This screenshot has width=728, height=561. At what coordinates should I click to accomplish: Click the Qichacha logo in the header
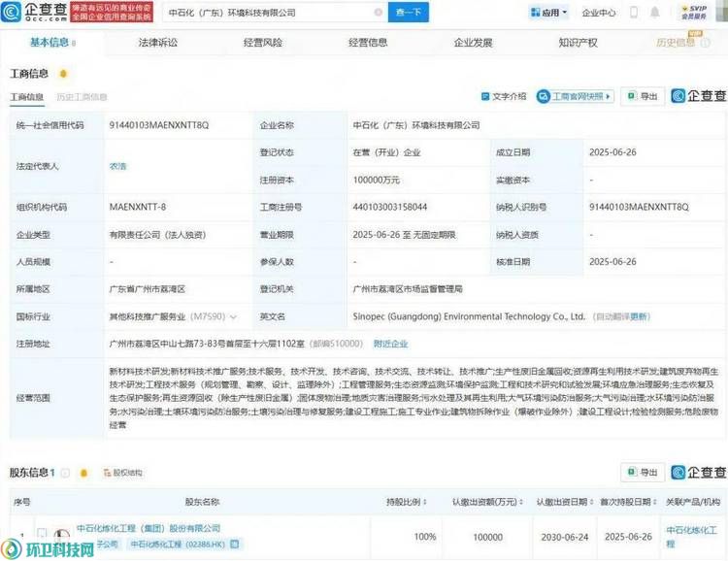tap(34, 12)
